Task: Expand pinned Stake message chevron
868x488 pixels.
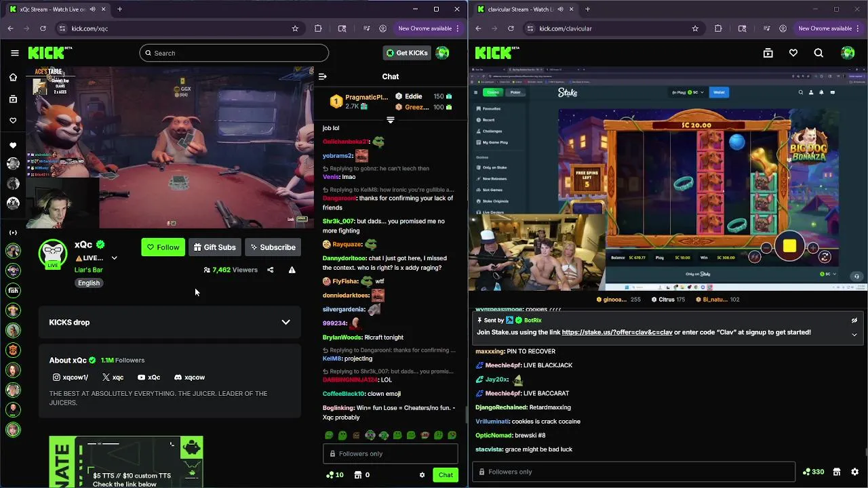Action: [854, 334]
